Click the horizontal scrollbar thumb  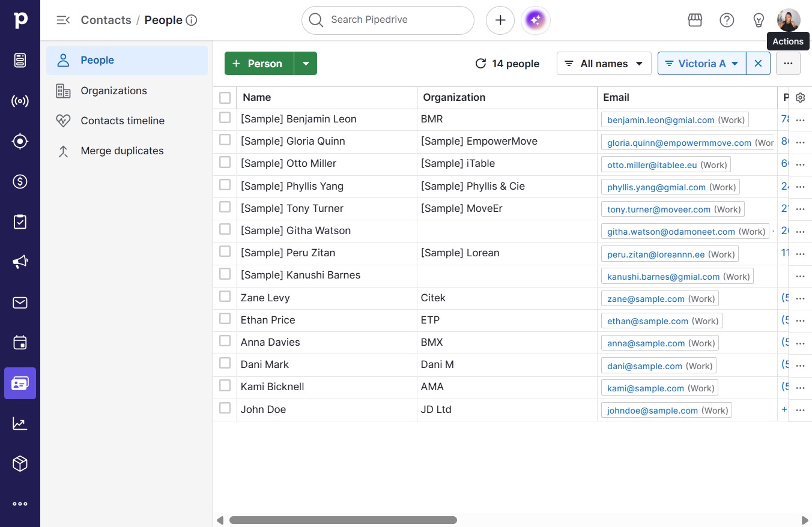(x=343, y=520)
